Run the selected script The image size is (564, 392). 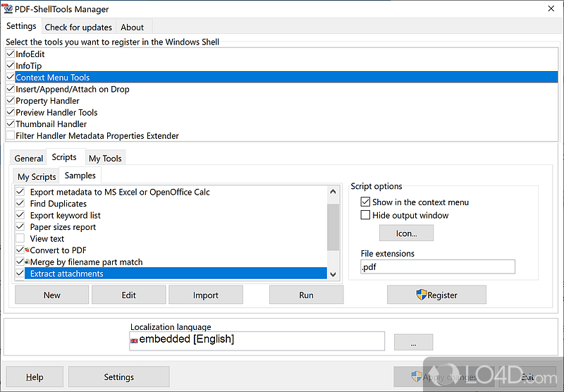(x=307, y=295)
